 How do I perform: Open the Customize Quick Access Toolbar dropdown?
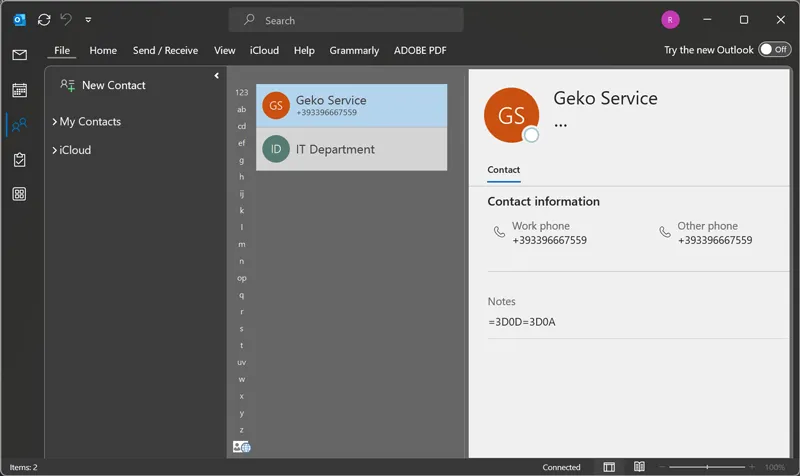(x=89, y=19)
